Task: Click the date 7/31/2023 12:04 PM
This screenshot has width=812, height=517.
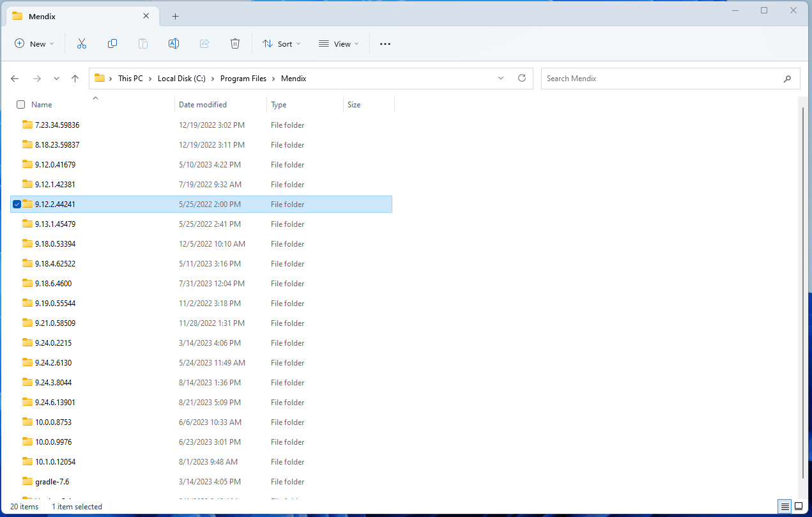Action: (x=211, y=283)
